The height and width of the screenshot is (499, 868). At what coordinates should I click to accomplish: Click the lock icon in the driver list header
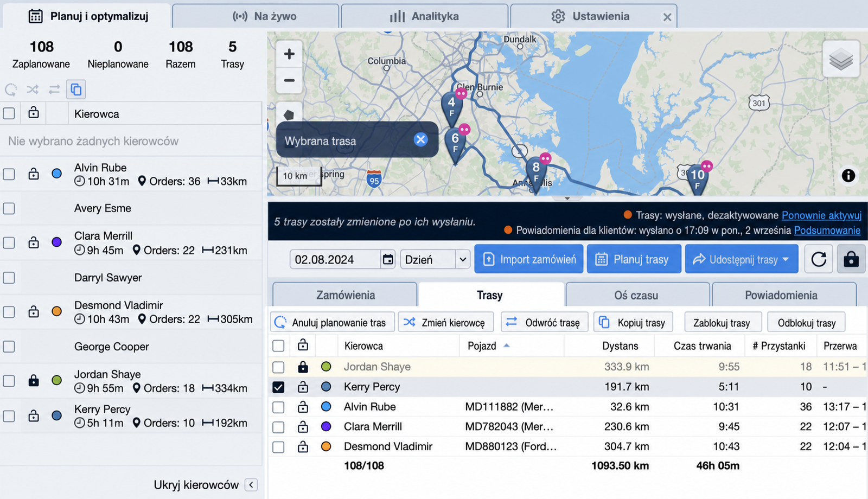pyautogui.click(x=34, y=113)
